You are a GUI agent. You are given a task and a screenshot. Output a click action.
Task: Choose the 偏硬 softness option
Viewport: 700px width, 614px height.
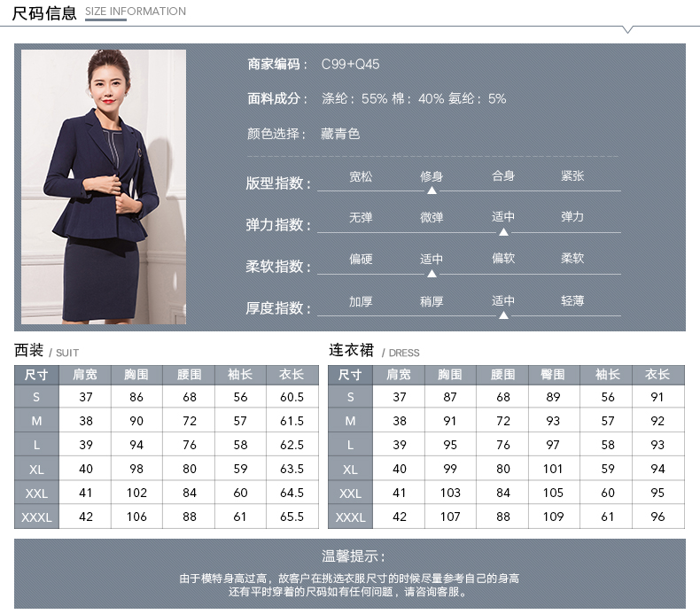point(361,259)
